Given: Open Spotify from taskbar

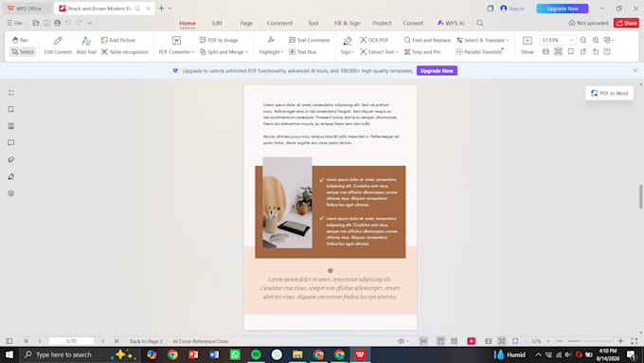Looking at the screenshot, I should (x=256, y=354).
